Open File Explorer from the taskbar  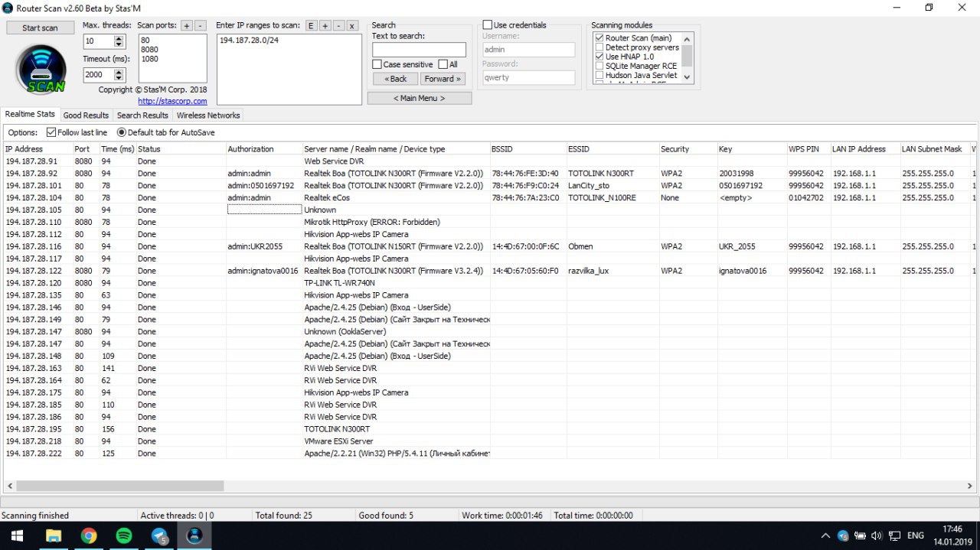pos(53,535)
